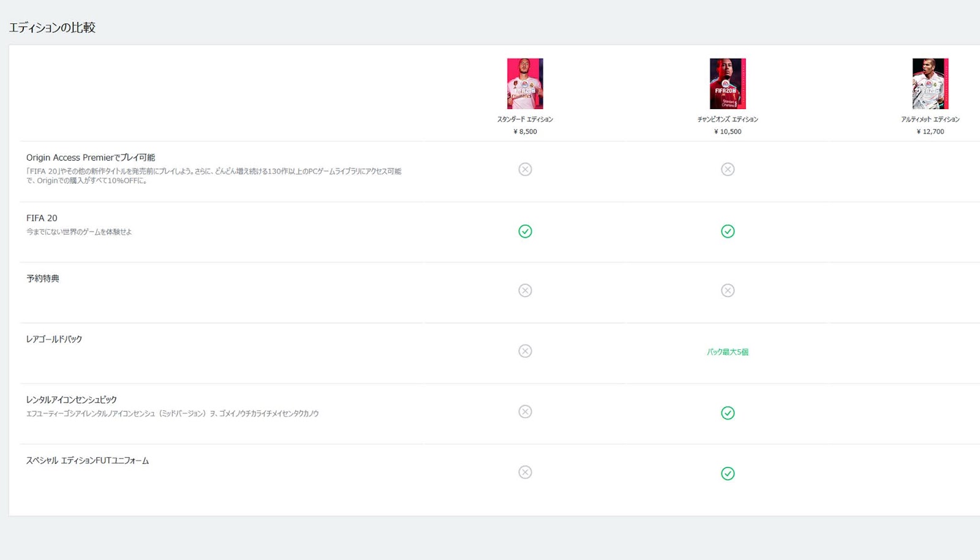Click Champions Edition checkmark in レンタルアイコンセンシュピック row

728,413
